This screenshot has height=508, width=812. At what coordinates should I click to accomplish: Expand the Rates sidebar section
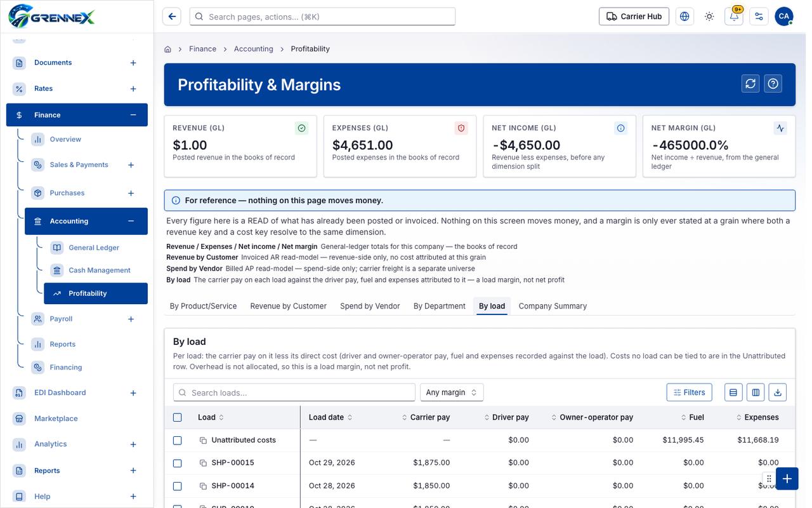[x=133, y=89]
